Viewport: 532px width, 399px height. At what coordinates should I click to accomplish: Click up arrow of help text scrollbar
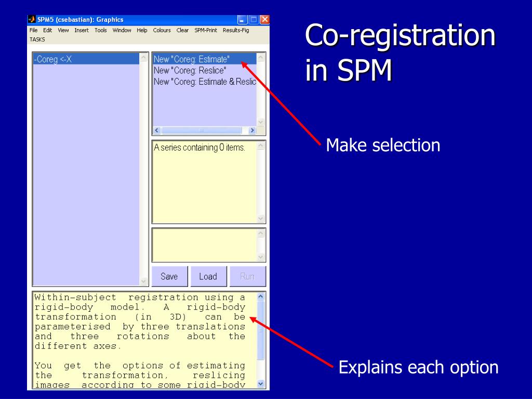point(261,297)
